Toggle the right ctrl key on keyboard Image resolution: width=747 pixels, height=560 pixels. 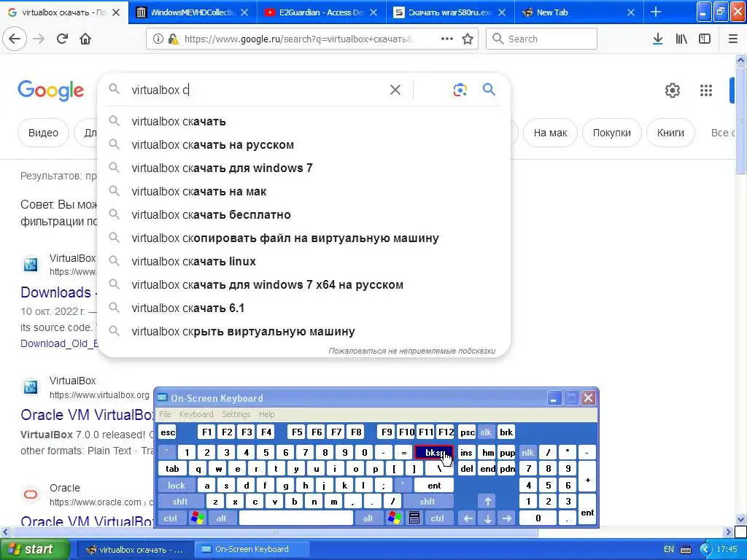coord(437,518)
